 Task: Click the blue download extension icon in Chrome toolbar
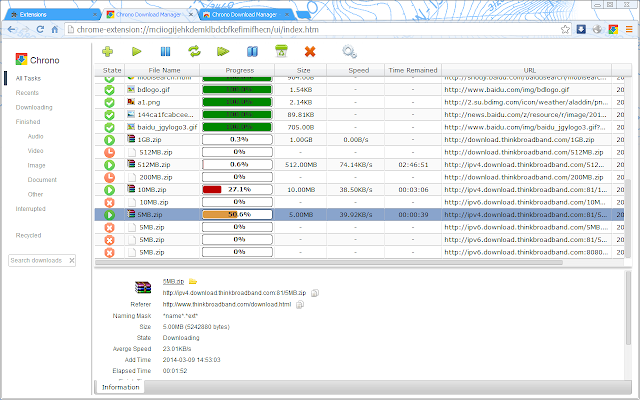(x=581, y=29)
